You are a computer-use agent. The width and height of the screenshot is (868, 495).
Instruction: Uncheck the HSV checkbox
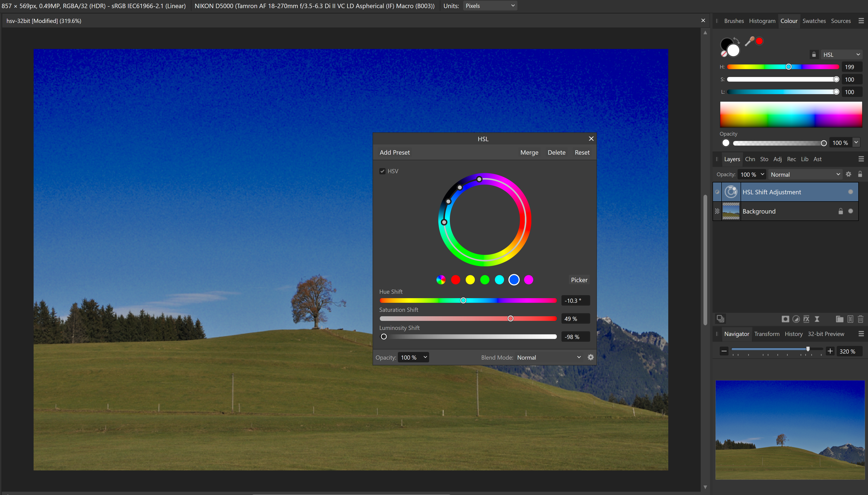tap(383, 171)
